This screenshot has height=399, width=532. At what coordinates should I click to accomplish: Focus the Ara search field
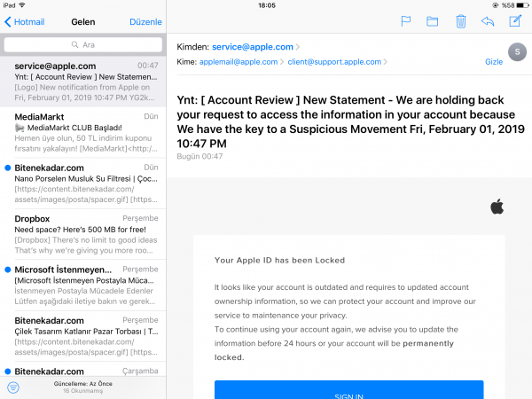(82, 43)
